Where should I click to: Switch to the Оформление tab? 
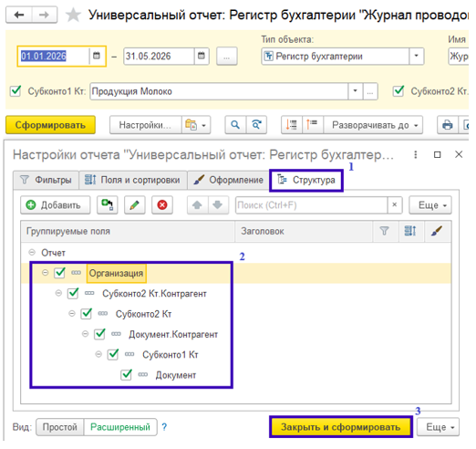[x=228, y=180]
